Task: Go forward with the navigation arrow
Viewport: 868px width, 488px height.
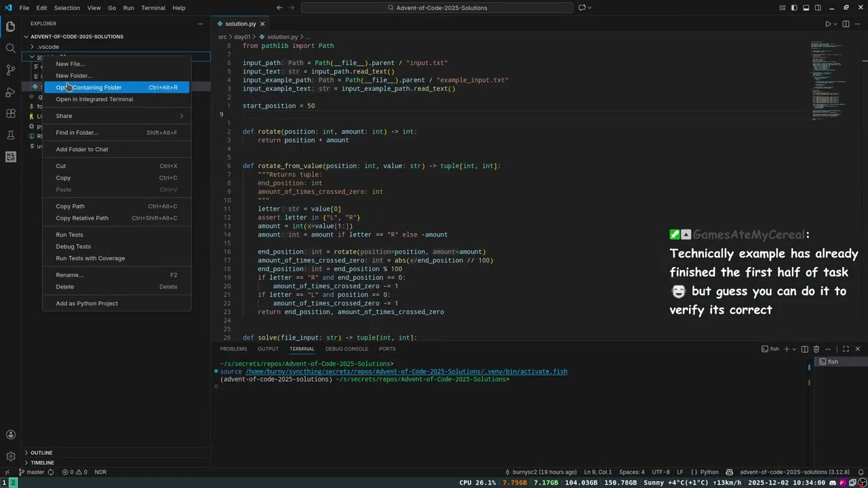Action: click(x=292, y=7)
